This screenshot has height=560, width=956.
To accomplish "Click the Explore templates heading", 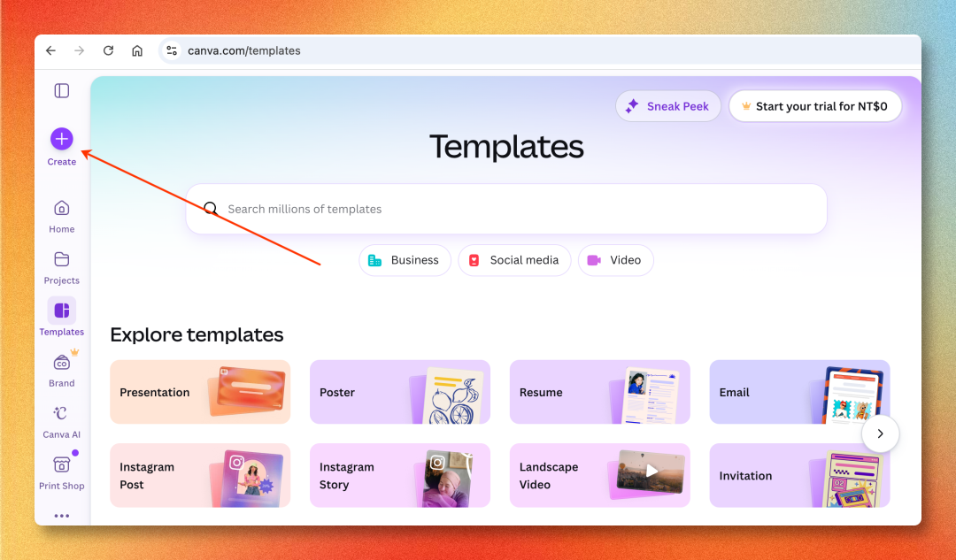I will click(x=197, y=334).
